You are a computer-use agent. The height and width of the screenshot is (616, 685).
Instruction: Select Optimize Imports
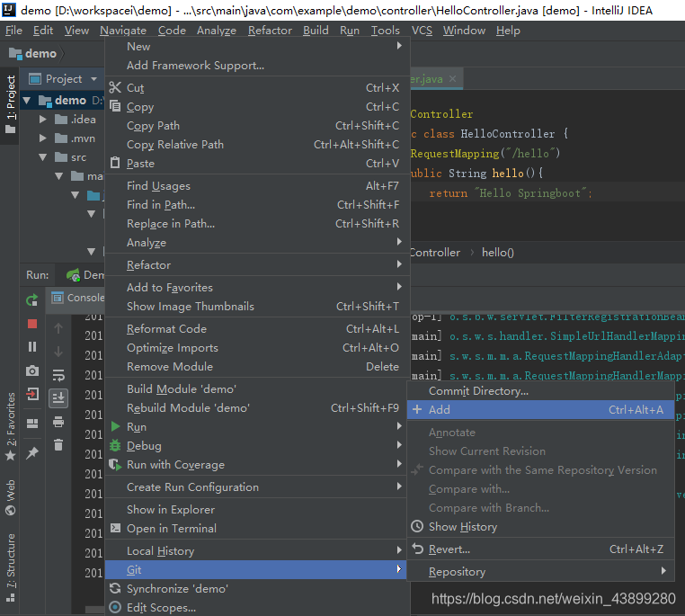[257, 348]
